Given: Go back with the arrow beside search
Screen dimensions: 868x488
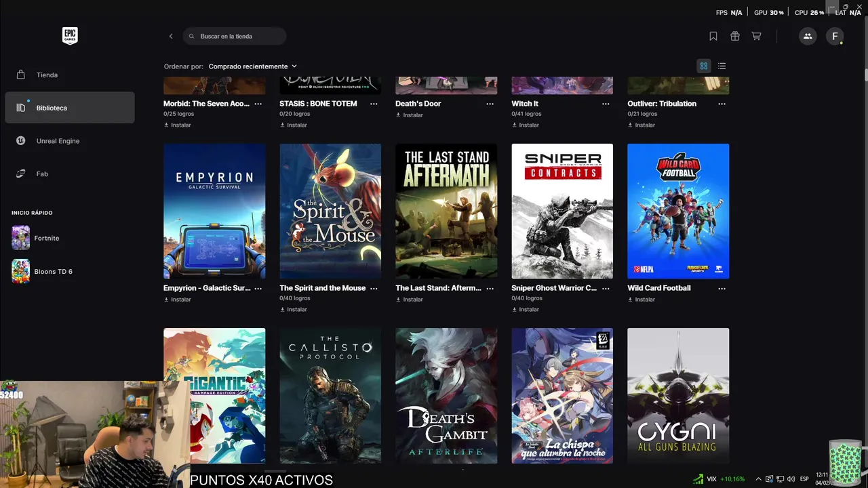Looking at the screenshot, I should coord(171,36).
